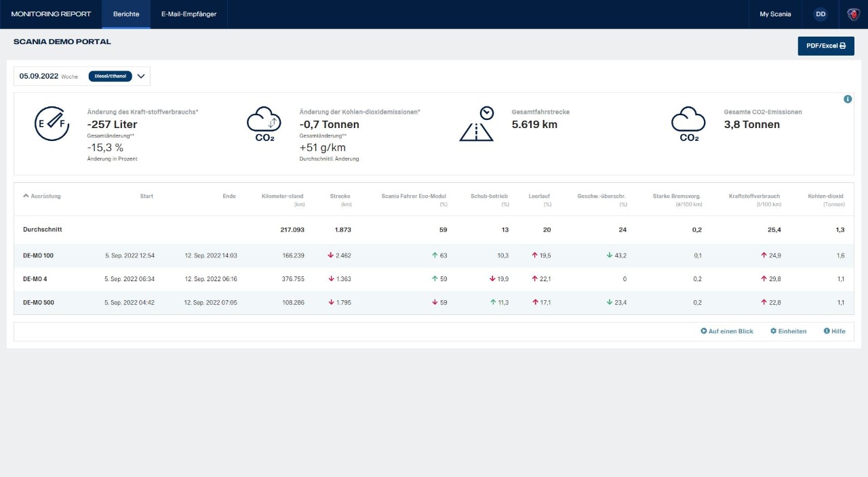The height and width of the screenshot is (477, 868).
Task: Click the Diesel/Ethanol fuel badge
Action: coord(110,77)
